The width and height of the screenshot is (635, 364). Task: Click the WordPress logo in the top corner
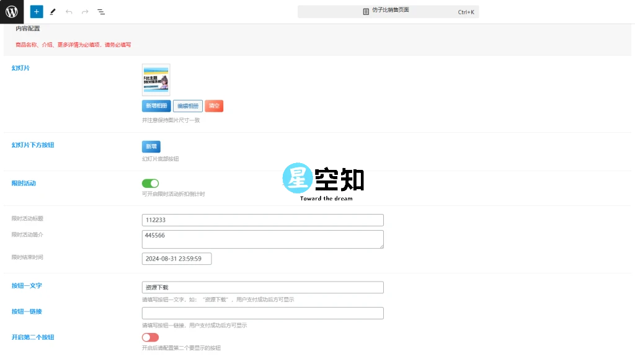point(12,11)
